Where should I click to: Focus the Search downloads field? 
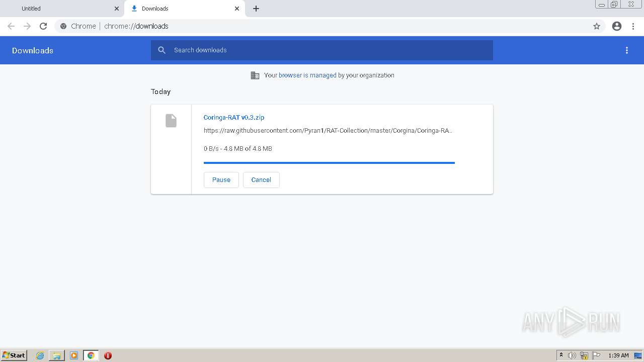322,50
